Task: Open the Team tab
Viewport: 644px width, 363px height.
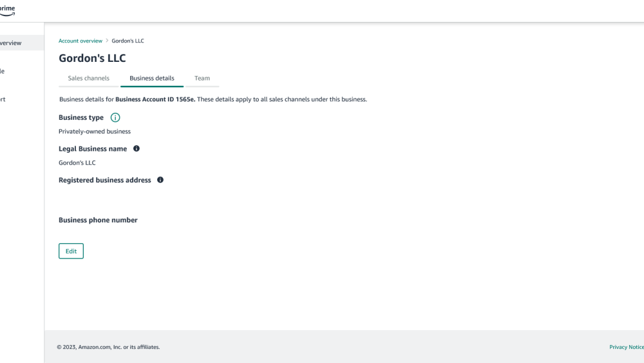Action: pyautogui.click(x=202, y=78)
